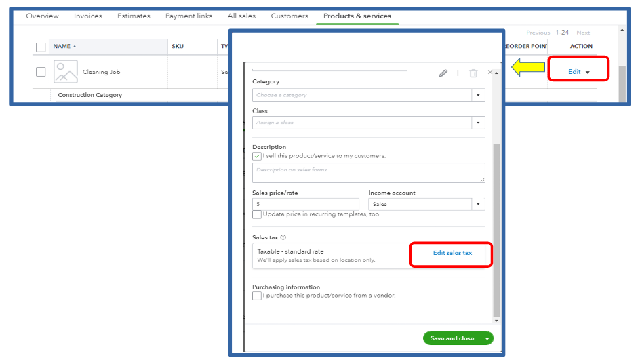Click the product list page scrollbar
The image size is (640, 364).
[x=622, y=83]
